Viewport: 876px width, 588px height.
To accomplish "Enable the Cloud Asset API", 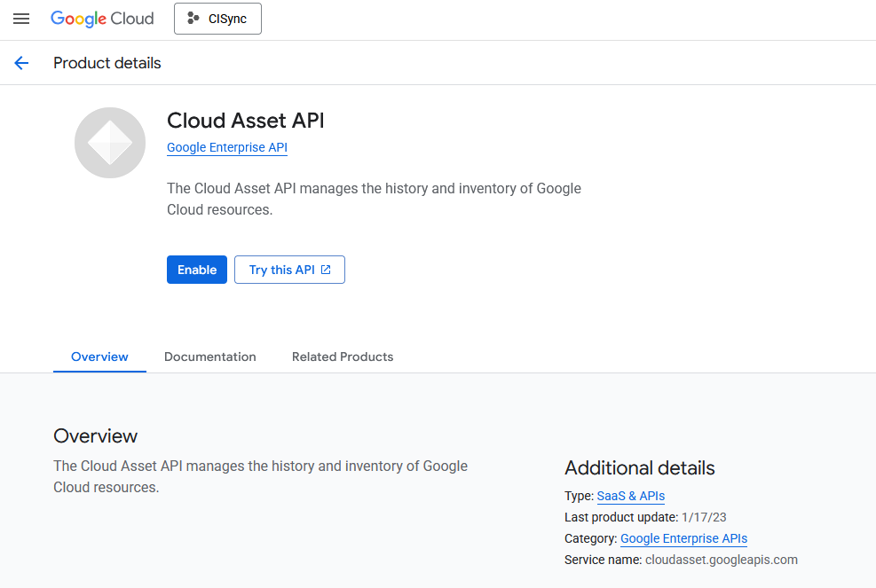I will click(x=197, y=270).
